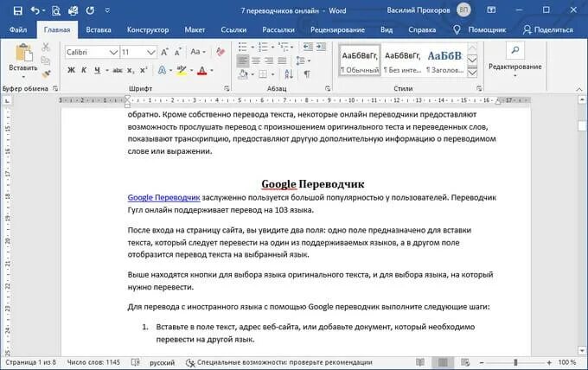Toggle bold formatting (Ж)
Viewport: 588px width, 370px height.
[71, 70]
